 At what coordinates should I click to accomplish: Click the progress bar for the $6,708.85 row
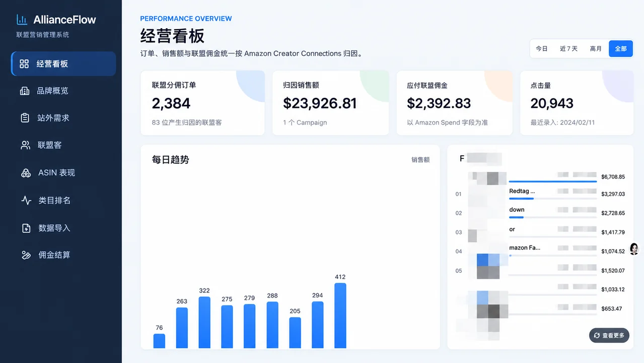(553, 181)
